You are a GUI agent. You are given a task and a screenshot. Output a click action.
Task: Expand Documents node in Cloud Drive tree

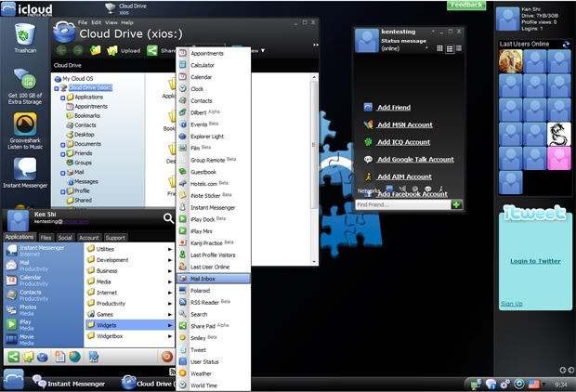pyautogui.click(x=63, y=145)
